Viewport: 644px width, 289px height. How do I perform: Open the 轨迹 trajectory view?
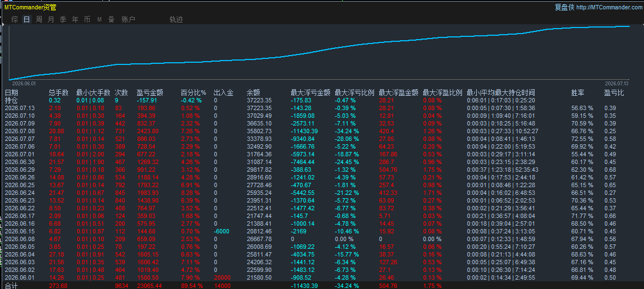point(176,19)
